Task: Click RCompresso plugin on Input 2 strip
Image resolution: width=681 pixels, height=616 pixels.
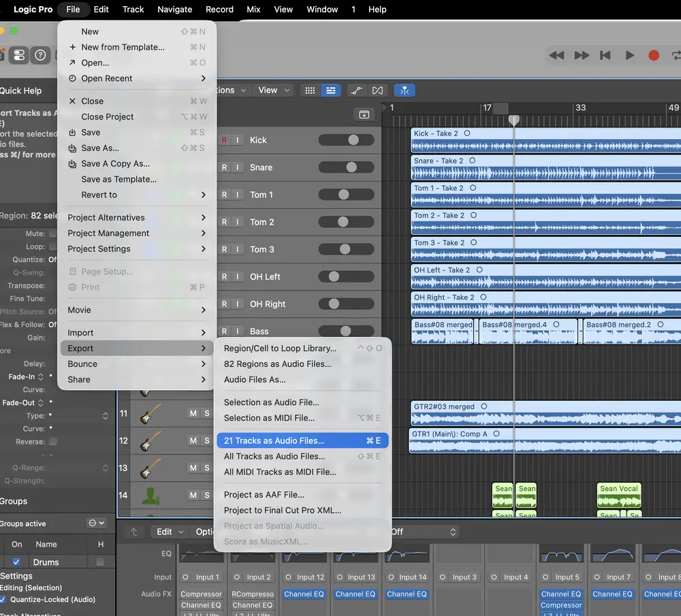Action: 253,594
